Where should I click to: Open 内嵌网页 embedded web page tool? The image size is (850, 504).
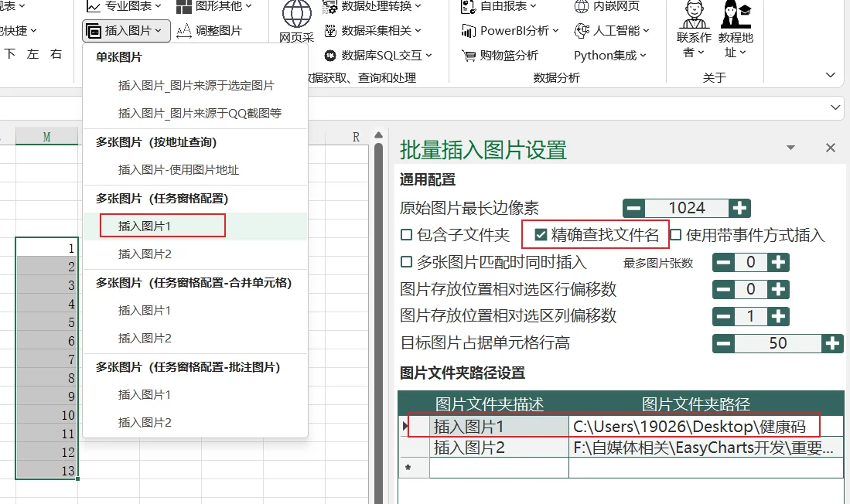click(606, 6)
